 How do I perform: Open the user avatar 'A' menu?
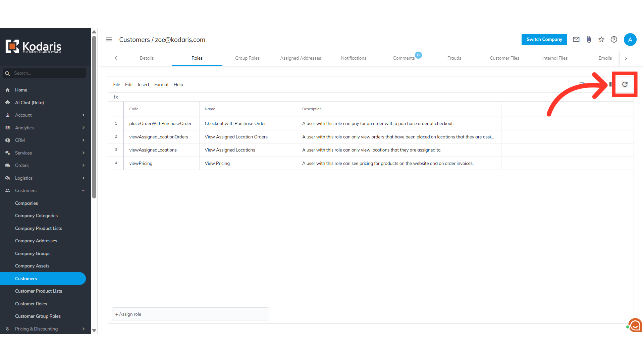point(630,40)
